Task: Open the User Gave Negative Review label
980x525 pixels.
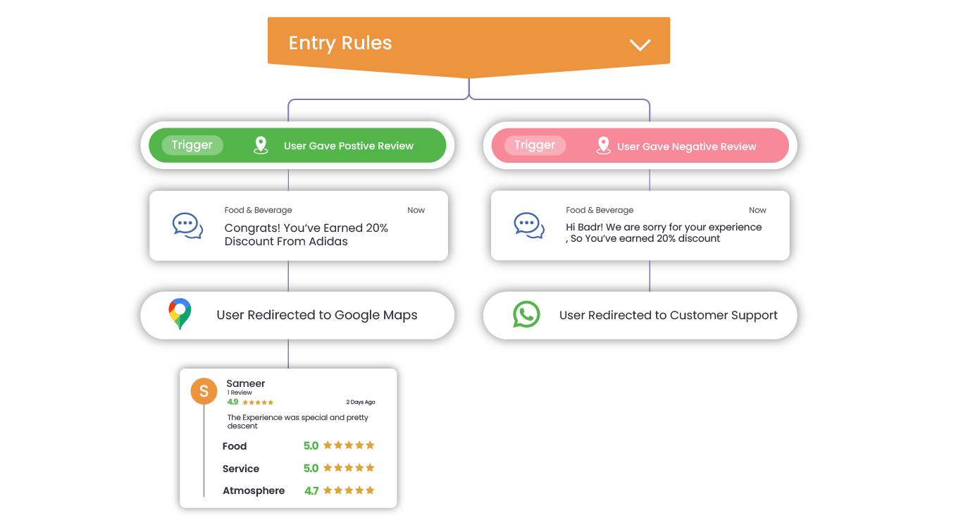Action: pyautogui.click(x=687, y=147)
